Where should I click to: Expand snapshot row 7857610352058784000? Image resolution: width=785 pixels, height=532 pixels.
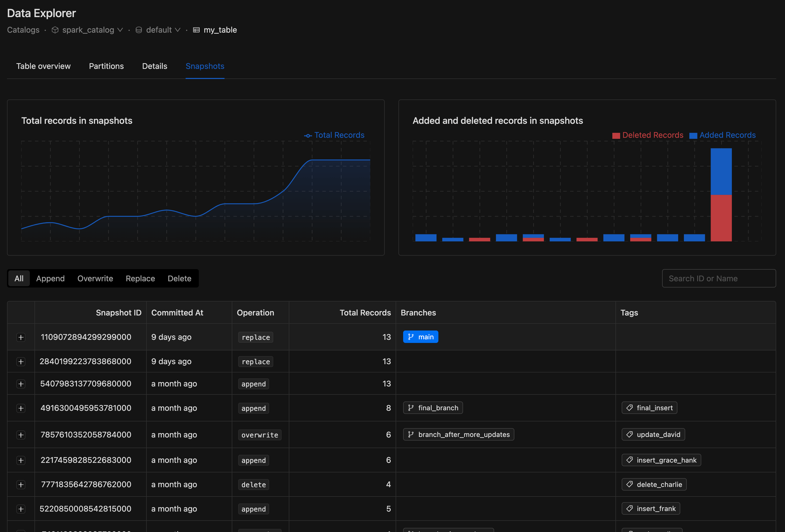tap(21, 435)
